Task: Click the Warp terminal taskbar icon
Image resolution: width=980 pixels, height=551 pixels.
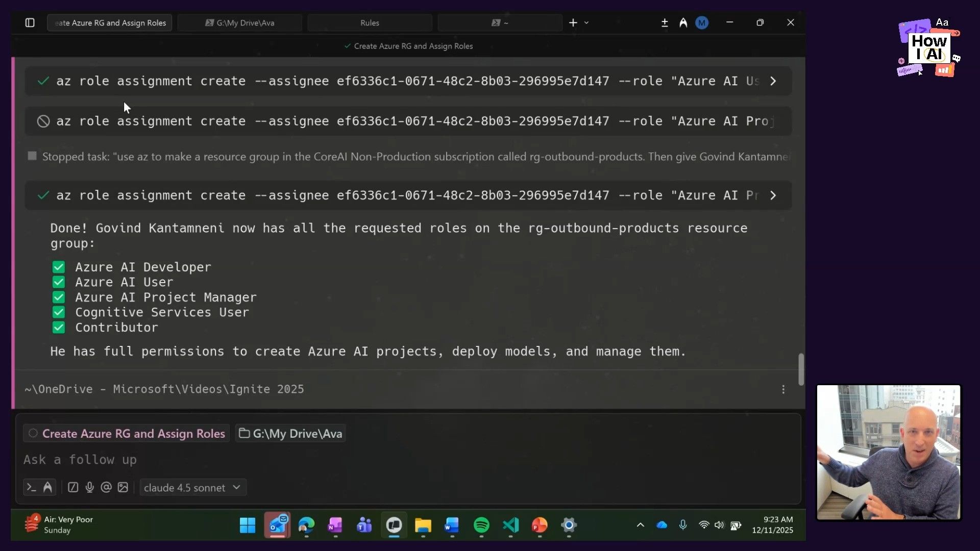Action: [394, 525]
